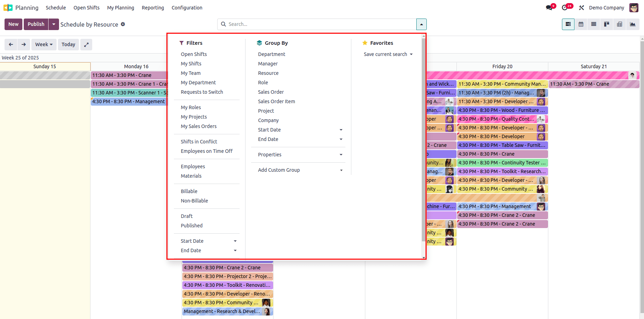This screenshot has width=644, height=319.
Task: Open the Publish button dropdown arrow
Action: pos(53,24)
